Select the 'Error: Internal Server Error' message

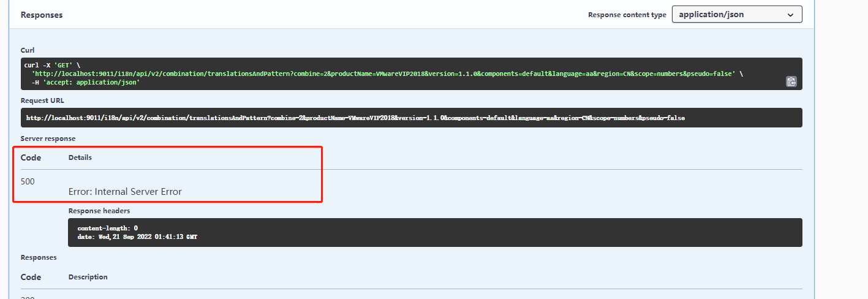click(x=125, y=192)
